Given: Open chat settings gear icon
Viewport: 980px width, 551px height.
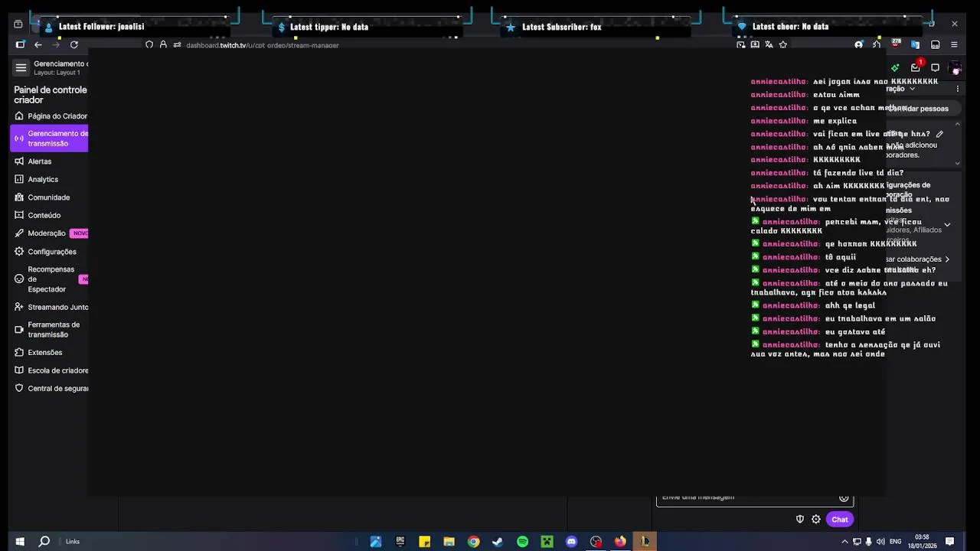Looking at the screenshot, I should click(816, 520).
